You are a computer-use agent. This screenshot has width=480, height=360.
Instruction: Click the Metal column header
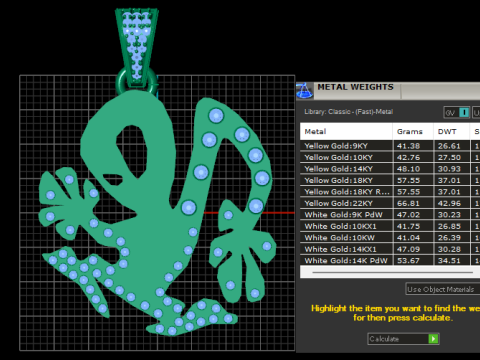click(346, 132)
